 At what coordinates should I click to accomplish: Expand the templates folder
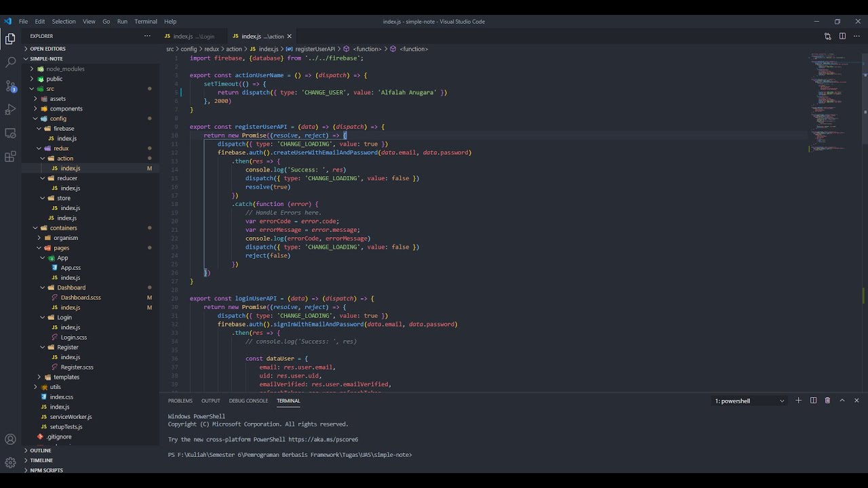66,377
